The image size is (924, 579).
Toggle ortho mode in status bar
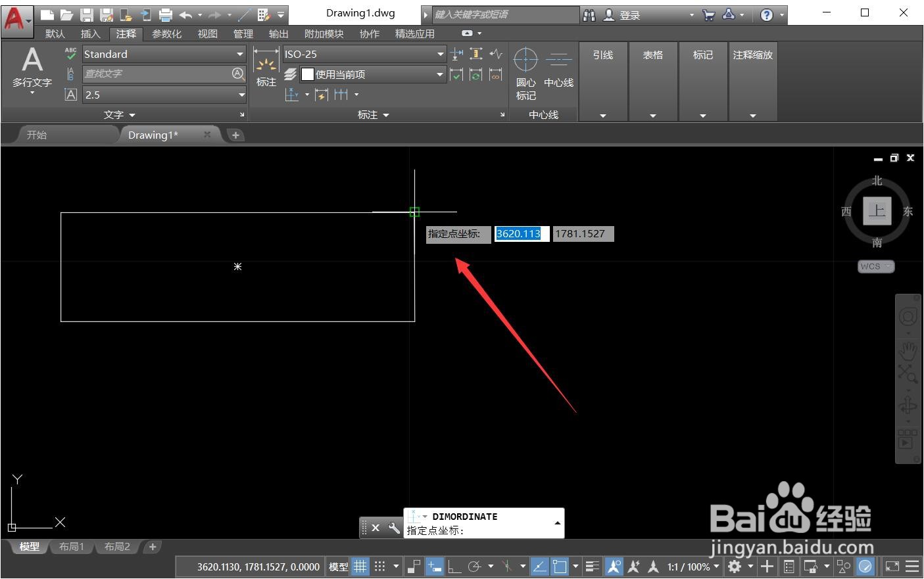point(454,566)
